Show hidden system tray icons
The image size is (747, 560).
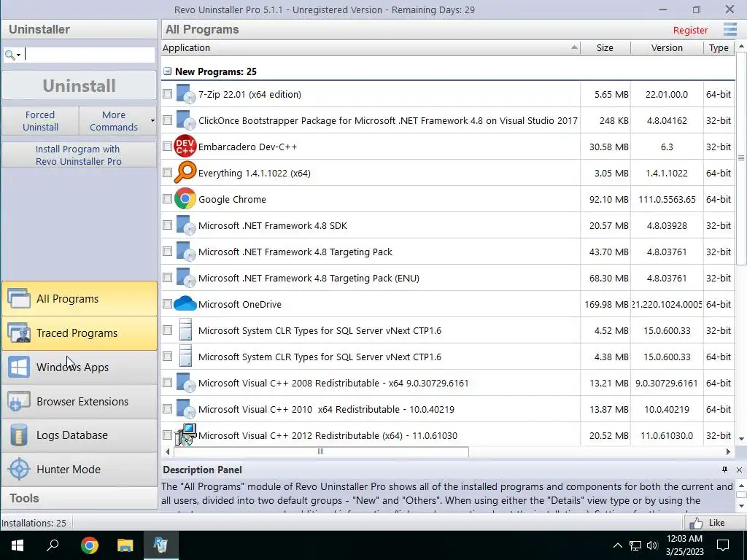coord(617,545)
